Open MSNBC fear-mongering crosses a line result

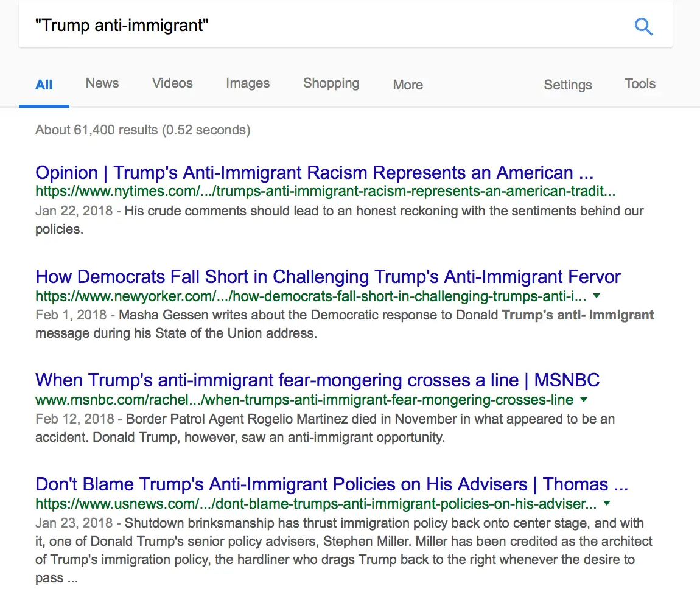click(317, 380)
